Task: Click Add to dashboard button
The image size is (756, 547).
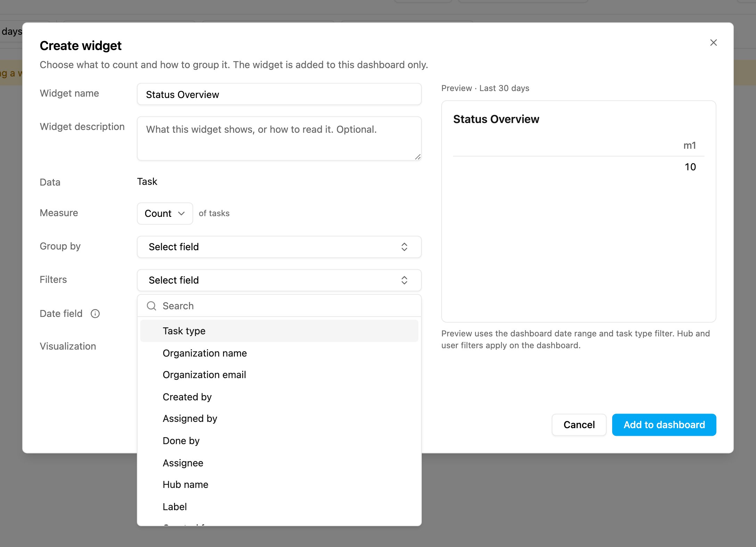Action: pyautogui.click(x=664, y=425)
